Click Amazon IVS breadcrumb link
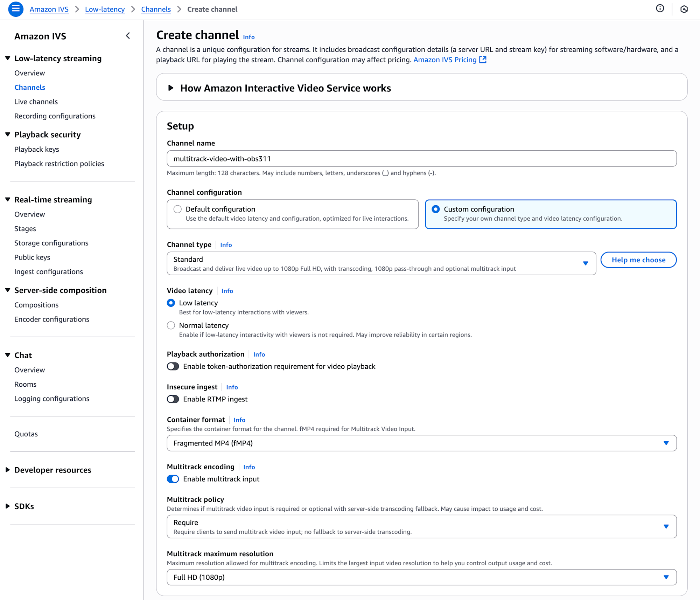The height and width of the screenshot is (600, 700). pyautogui.click(x=49, y=9)
